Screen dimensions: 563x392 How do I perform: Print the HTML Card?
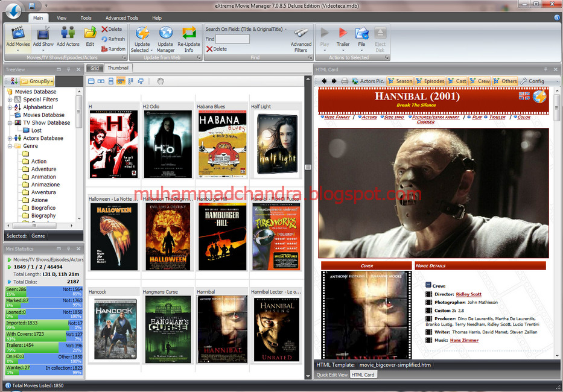point(345,81)
